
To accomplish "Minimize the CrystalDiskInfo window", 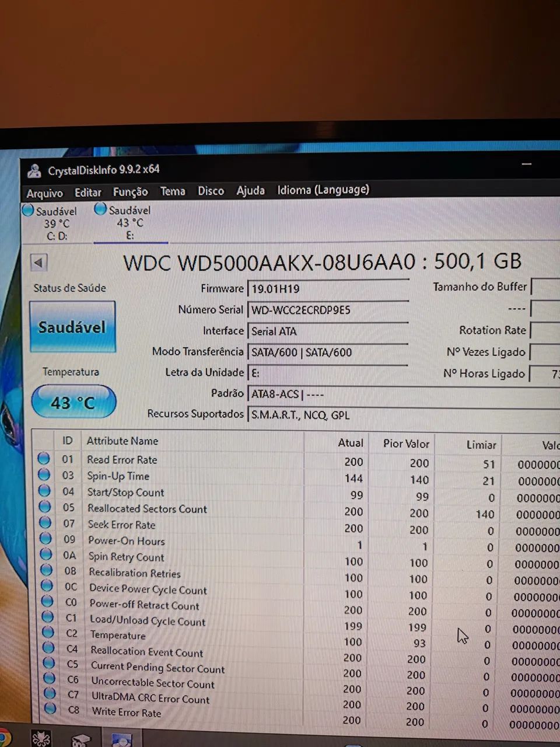I will point(526,165).
